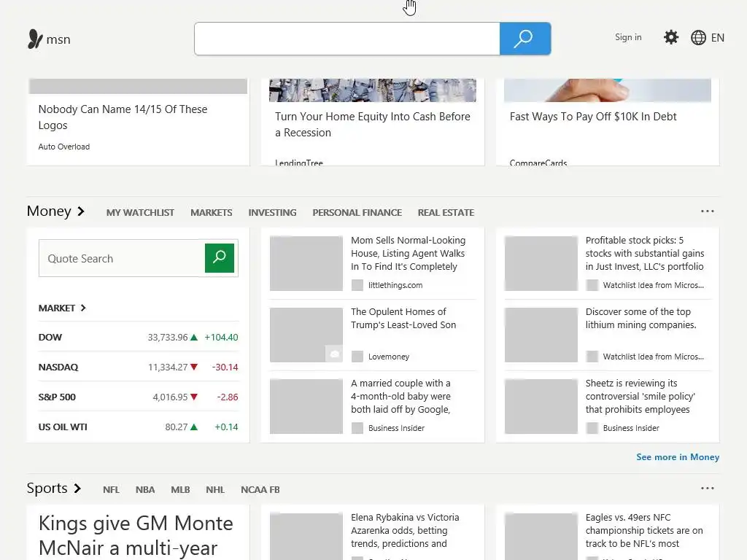Viewport: 747px width, 560px height.
Task: Open the EN language selector
Action: point(718,38)
